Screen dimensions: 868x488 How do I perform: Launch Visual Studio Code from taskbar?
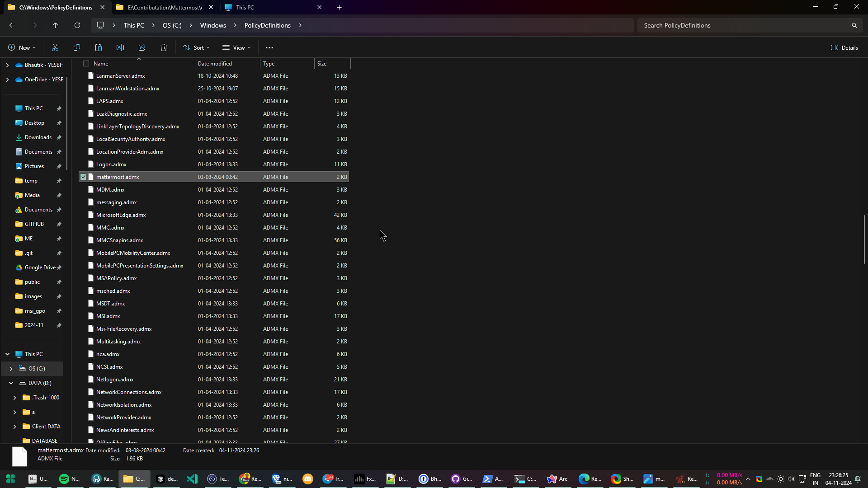coord(192,479)
